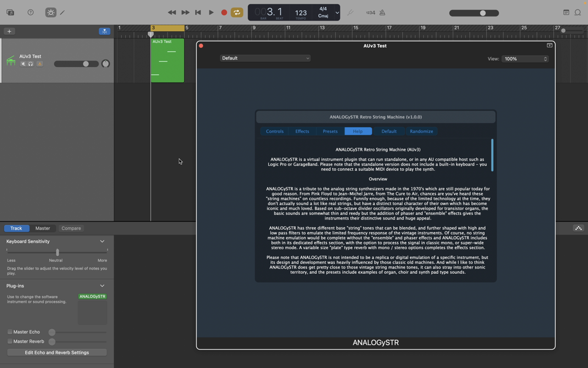The height and width of the screenshot is (368, 588).
Task: Toggle the arpeggiator button in Smart Controls
Action: 578,228
